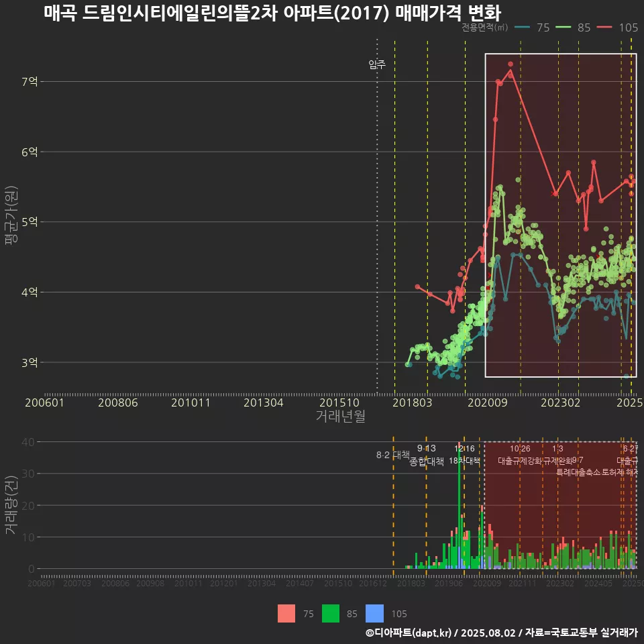Click the 6억 y-axis label
The image size is (644, 644).
(x=30, y=152)
